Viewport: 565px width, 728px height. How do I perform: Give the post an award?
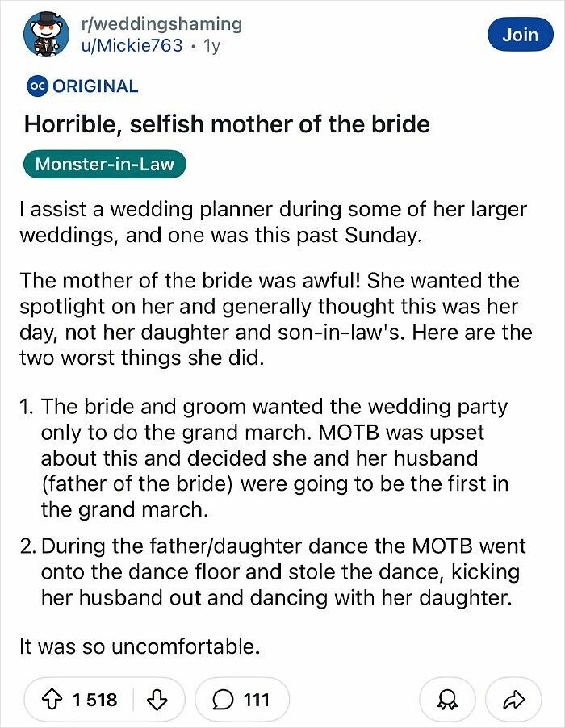pyautogui.click(x=449, y=699)
